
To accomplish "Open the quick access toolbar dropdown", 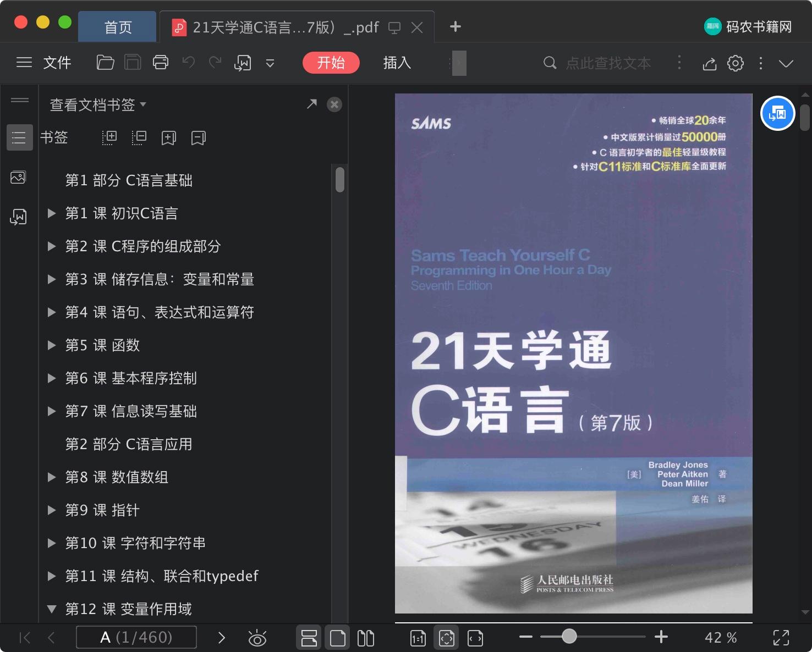I will 270,63.
